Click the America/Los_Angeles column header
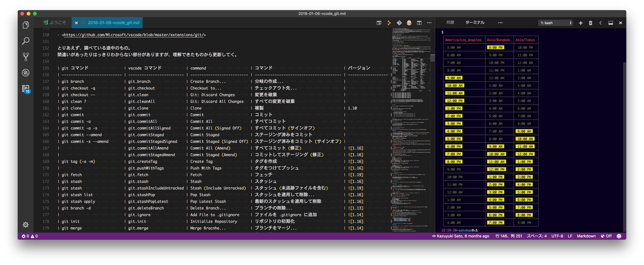This screenshot has width=644, height=265. [x=463, y=40]
